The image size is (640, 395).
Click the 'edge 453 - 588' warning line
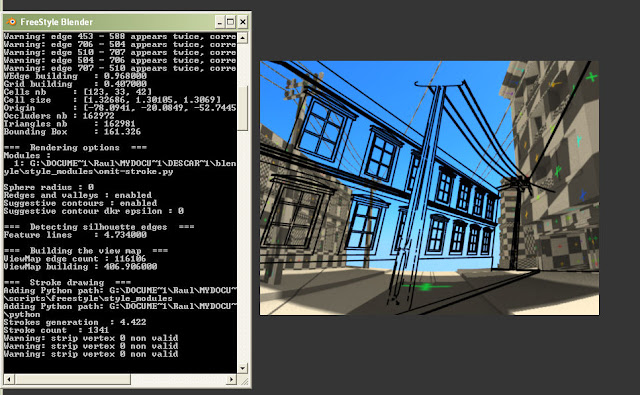(x=120, y=37)
